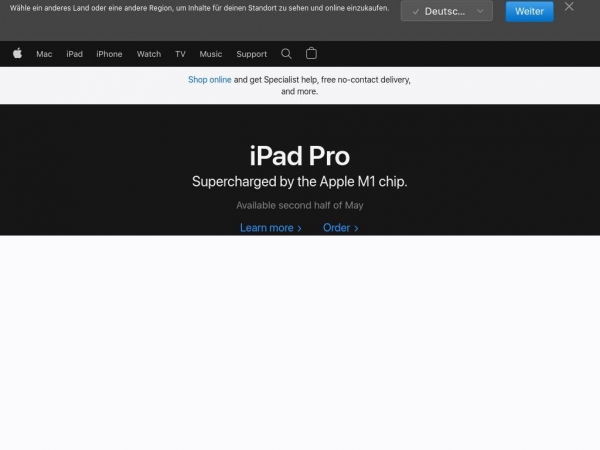Click Learn more about iPad Pro
Viewport: 600px width, 450px height.
pos(271,228)
